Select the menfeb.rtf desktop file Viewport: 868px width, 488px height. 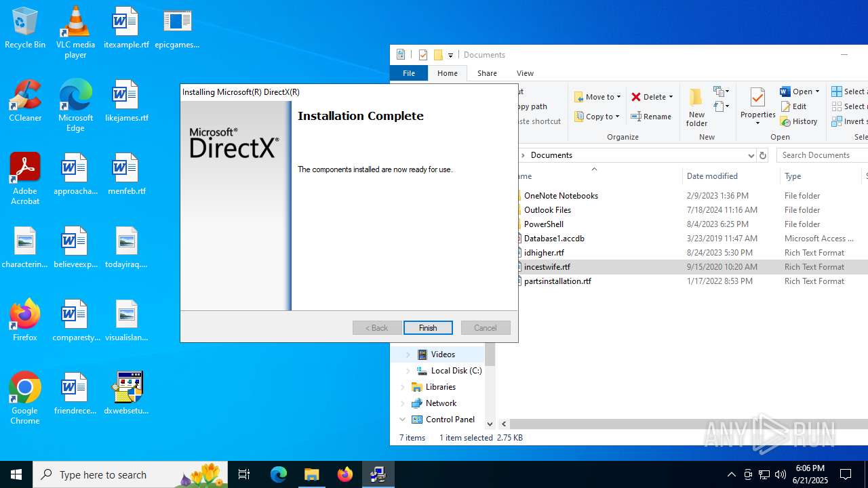126,174
